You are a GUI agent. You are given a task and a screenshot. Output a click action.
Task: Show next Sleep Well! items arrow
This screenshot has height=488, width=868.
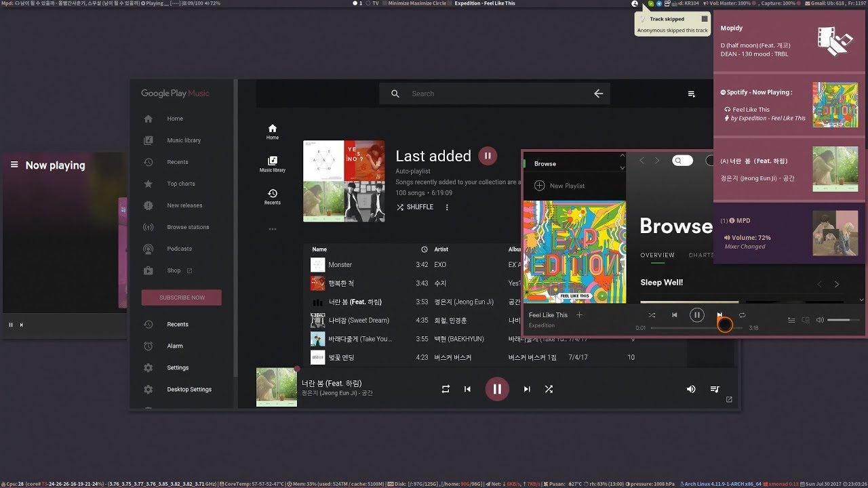(x=836, y=285)
